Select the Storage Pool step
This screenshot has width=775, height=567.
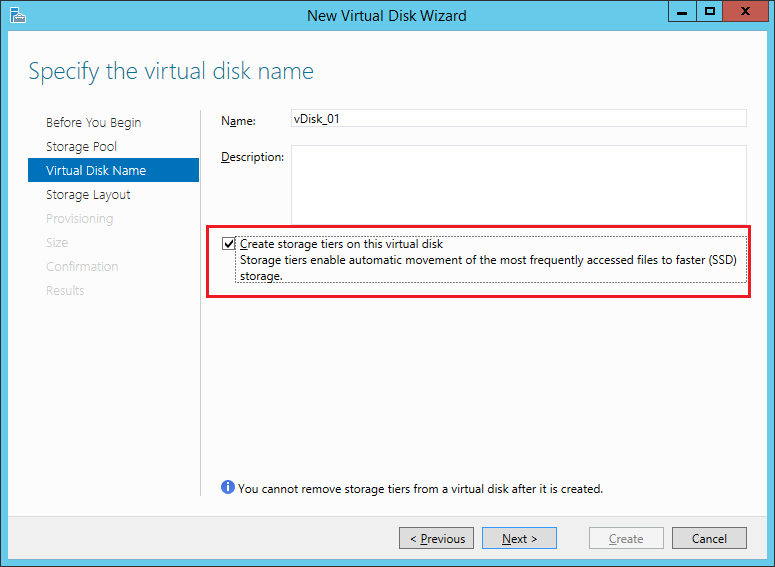tap(82, 146)
